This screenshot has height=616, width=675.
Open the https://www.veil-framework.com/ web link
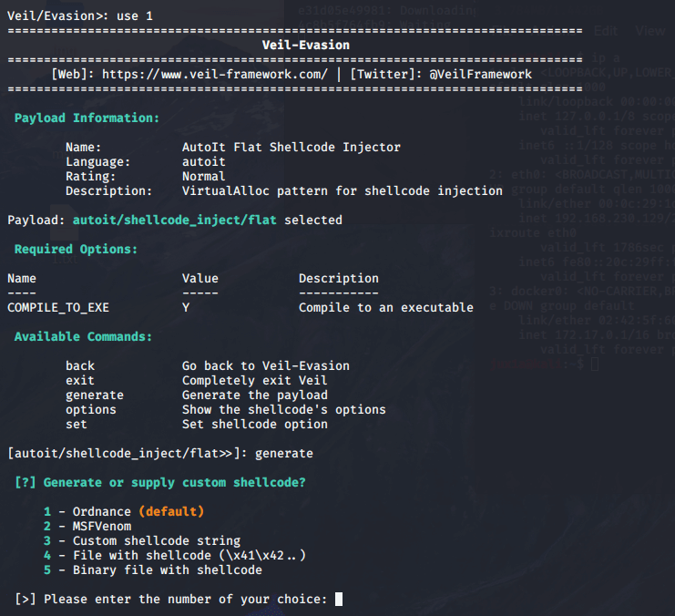[x=214, y=75]
